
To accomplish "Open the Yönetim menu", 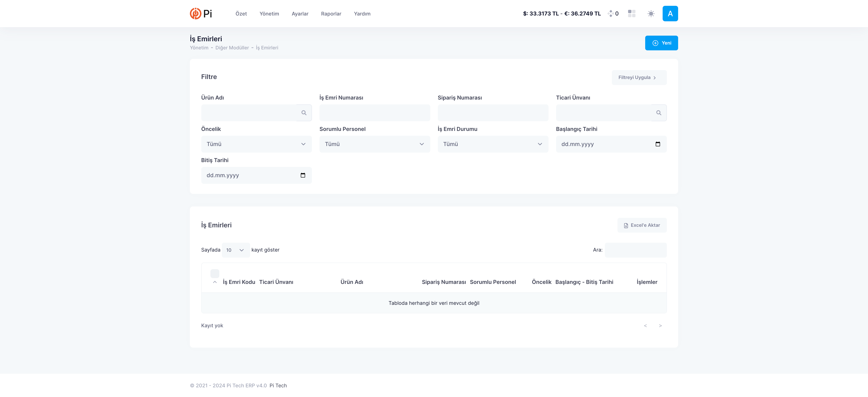I will click(269, 14).
